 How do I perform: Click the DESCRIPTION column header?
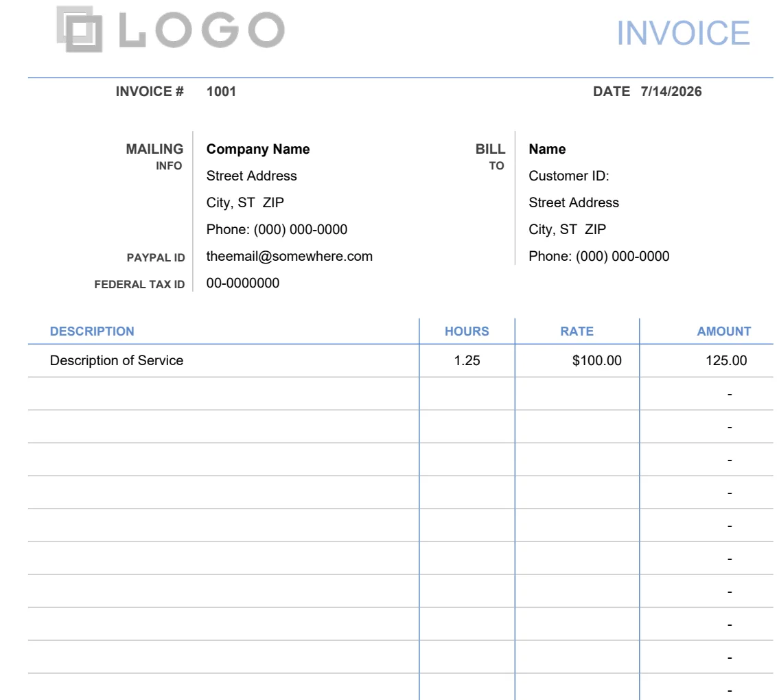click(92, 331)
